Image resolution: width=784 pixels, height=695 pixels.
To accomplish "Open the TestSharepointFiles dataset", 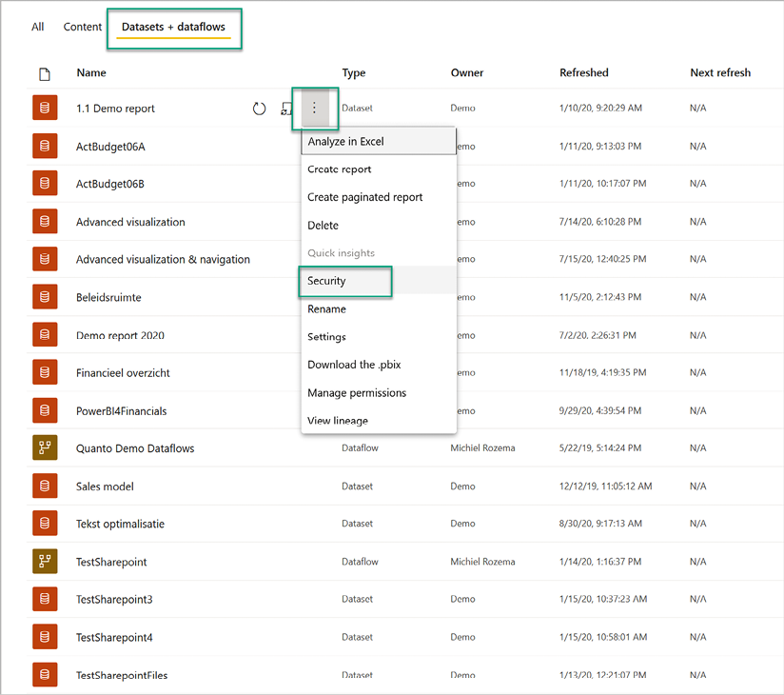I will pyautogui.click(x=122, y=676).
